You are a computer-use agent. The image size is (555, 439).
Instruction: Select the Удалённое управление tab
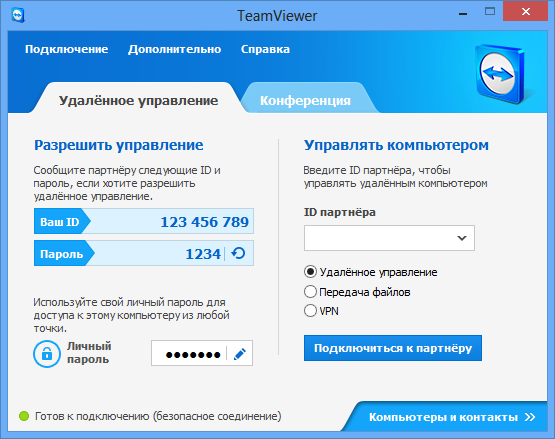[x=138, y=100]
